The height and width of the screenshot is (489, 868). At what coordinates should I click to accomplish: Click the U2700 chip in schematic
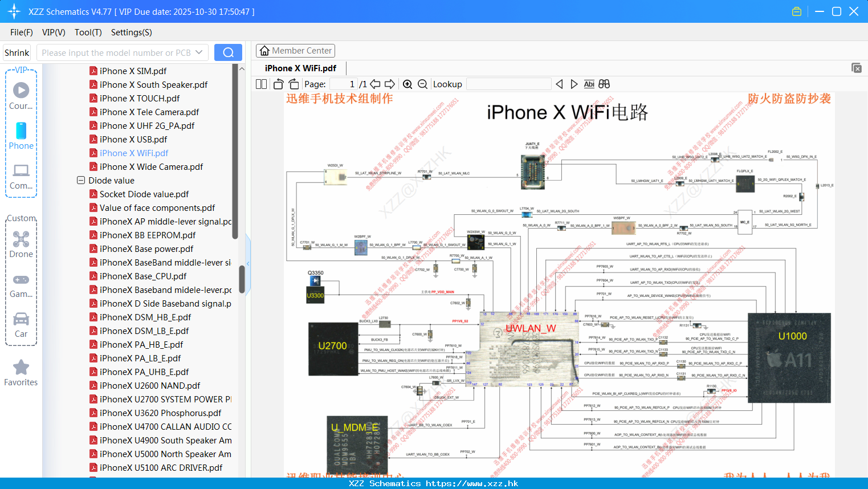tap(333, 349)
